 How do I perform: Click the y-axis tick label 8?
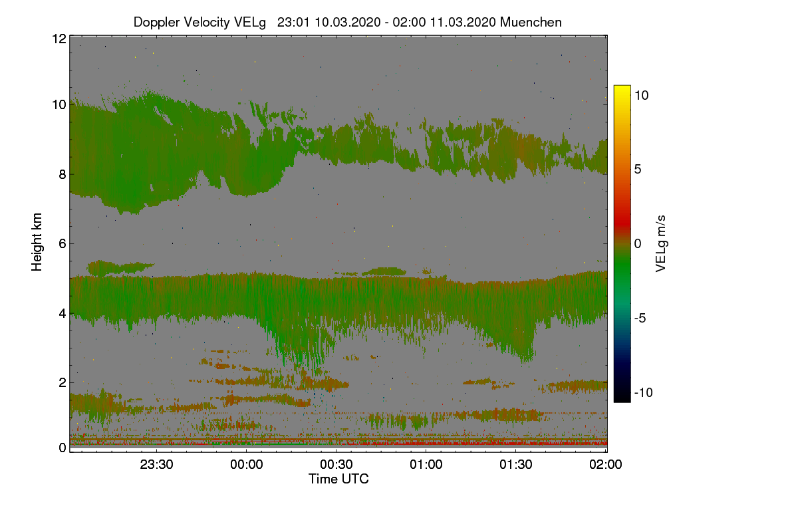click(x=62, y=174)
